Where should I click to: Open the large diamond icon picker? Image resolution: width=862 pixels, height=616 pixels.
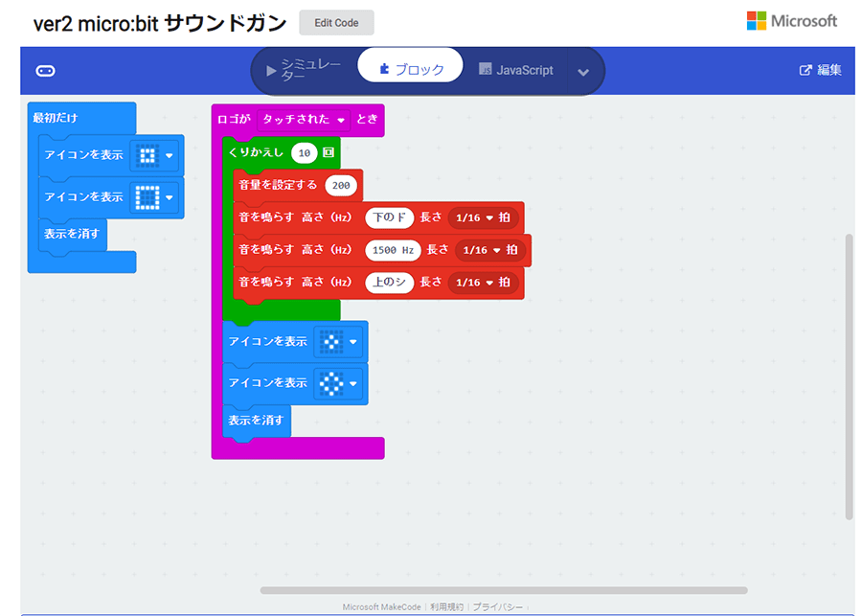337,383
